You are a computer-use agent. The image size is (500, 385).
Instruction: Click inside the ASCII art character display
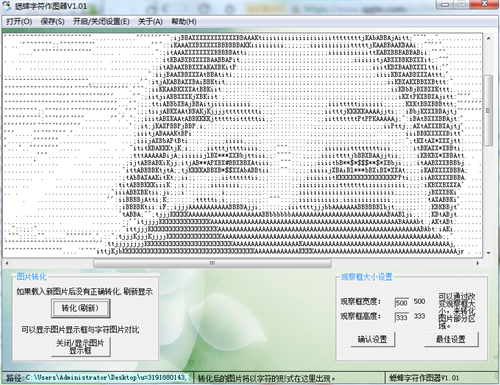point(243,145)
